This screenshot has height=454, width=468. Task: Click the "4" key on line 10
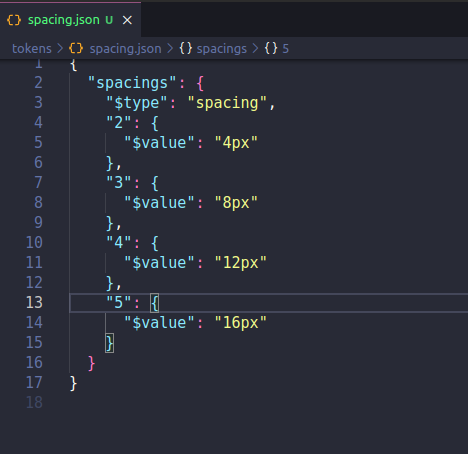[118, 243]
